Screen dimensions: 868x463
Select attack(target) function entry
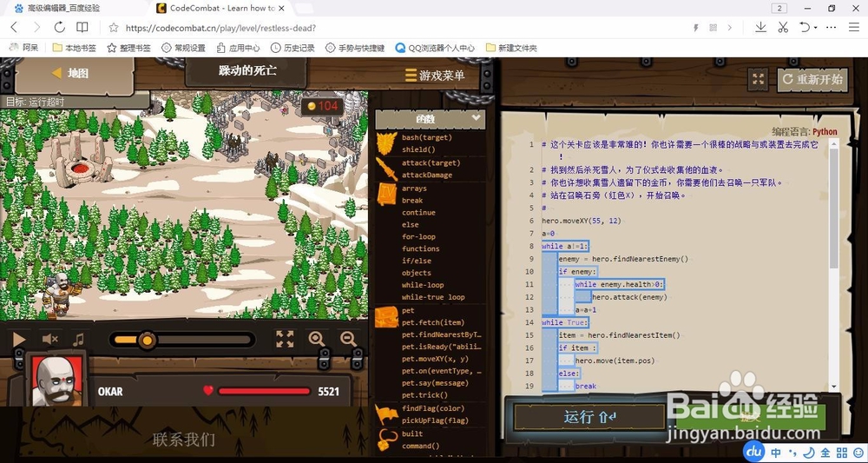point(431,162)
